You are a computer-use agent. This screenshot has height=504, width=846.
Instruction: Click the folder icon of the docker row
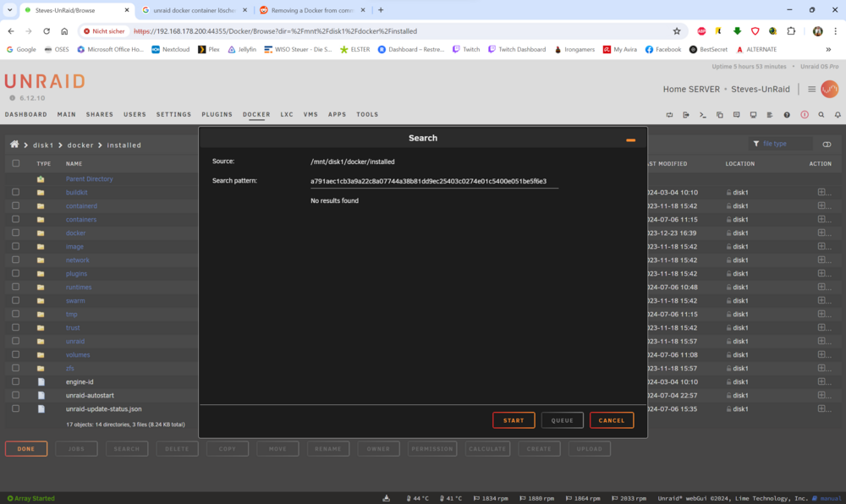41,233
